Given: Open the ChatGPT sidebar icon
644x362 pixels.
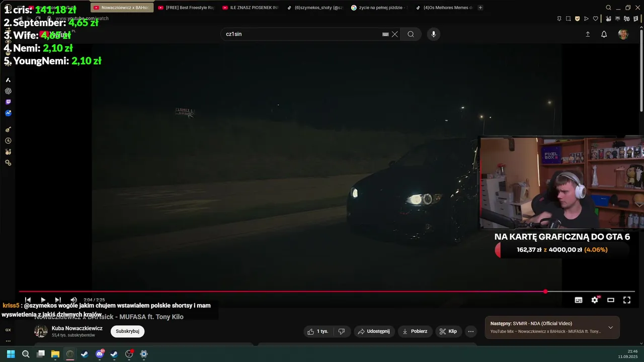Looking at the screenshot, I should (8, 91).
